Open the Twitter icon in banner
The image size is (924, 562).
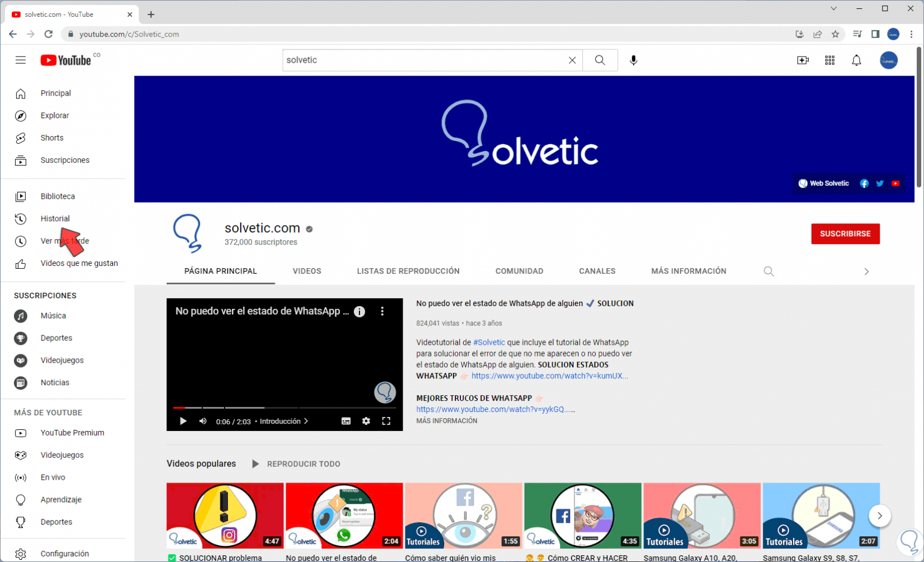pyautogui.click(x=880, y=184)
